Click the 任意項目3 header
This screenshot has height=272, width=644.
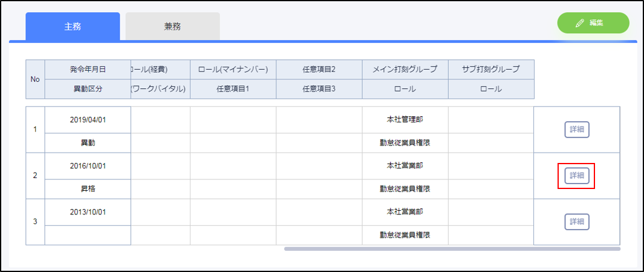(319, 89)
